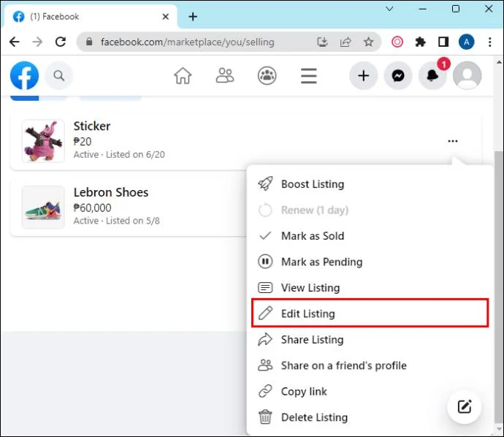This screenshot has height=437, width=504.
Task: Select Copy link
Action: 370,391
